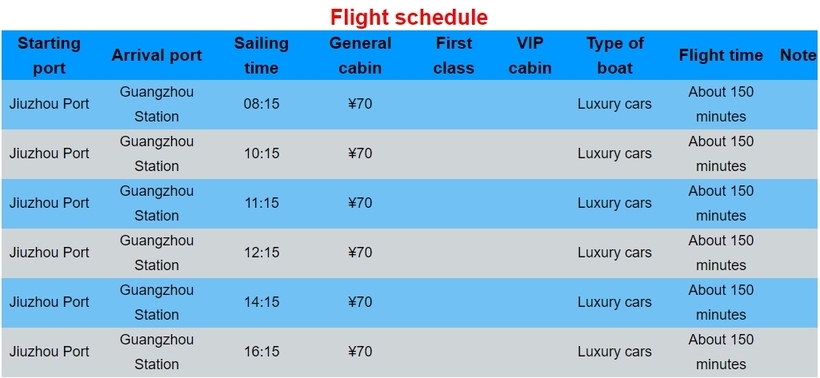Click the General cabin column header

(360, 55)
